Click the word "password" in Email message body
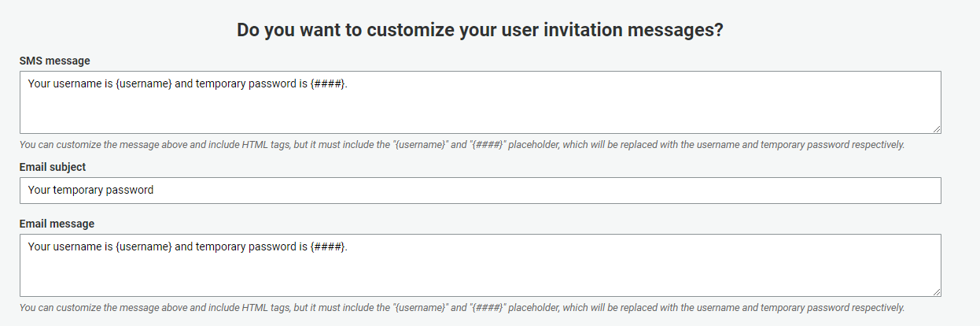 274,246
